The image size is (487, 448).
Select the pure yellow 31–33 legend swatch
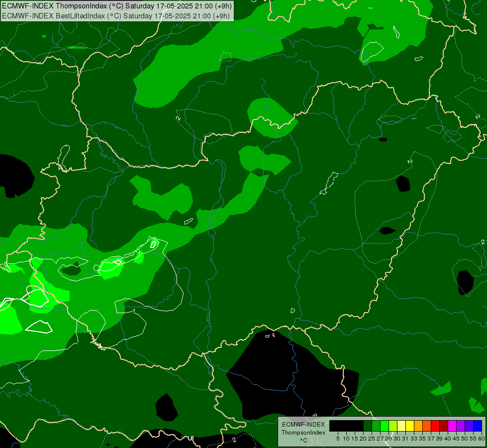click(x=410, y=426)
